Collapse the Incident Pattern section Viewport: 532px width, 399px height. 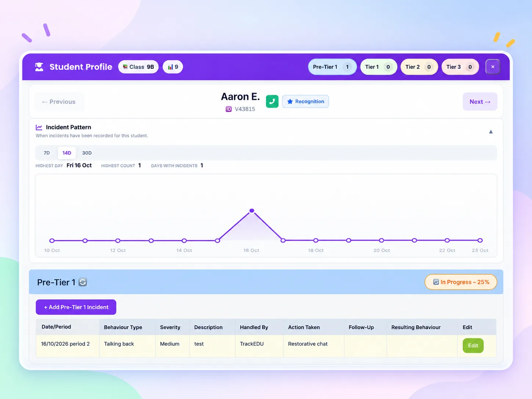tap(491, 132)
